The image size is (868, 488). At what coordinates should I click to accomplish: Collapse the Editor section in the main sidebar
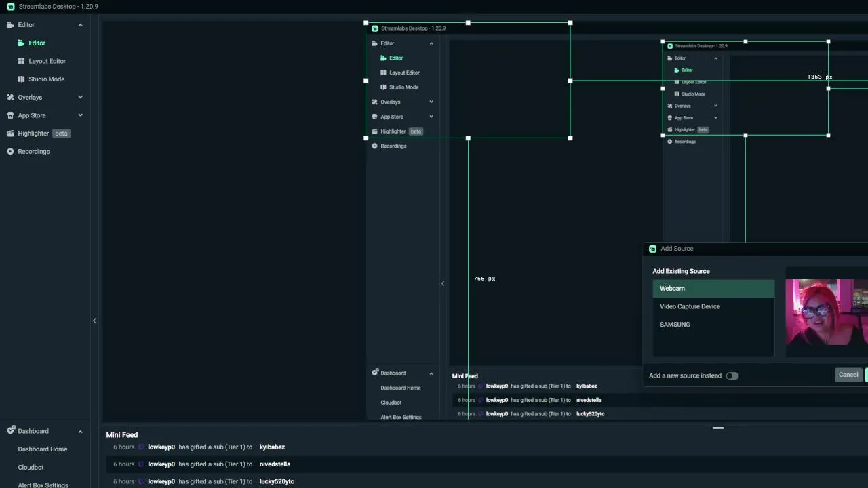tap(80, 25)
